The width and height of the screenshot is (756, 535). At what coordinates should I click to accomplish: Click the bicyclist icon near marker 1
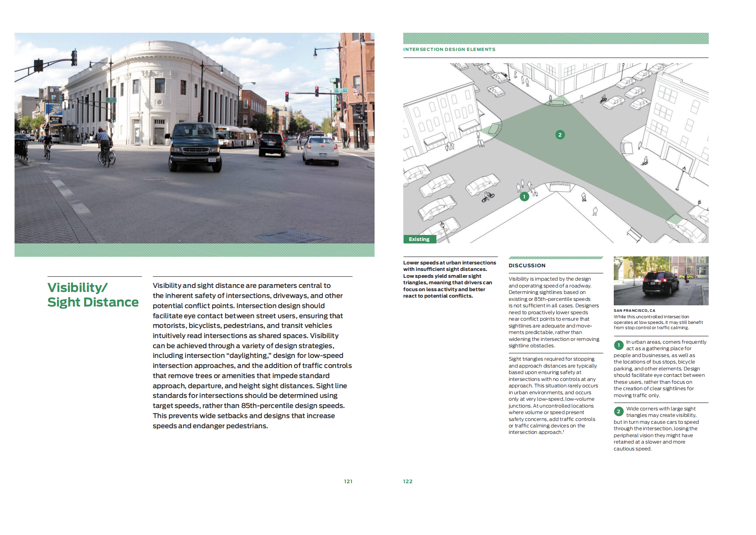pos(488,197)
